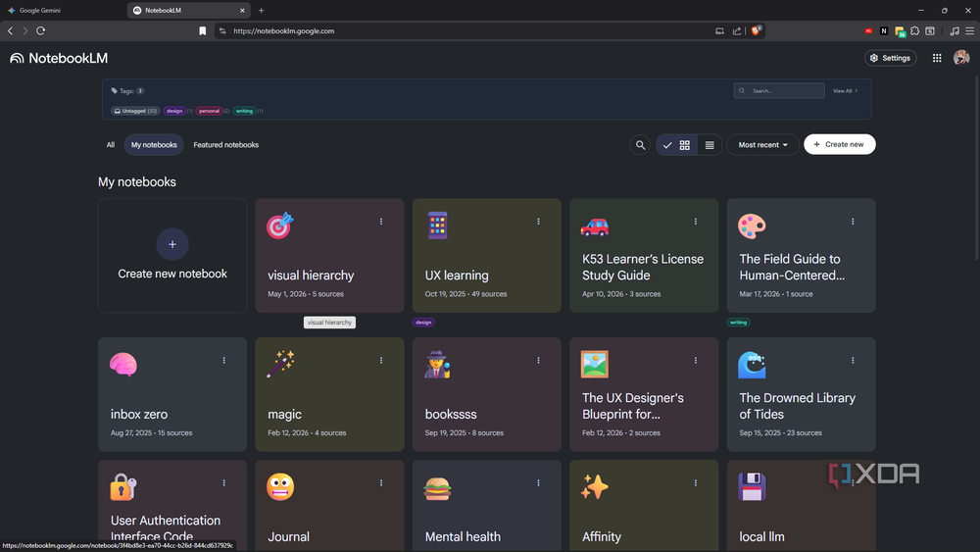This screenshot has width=980, height=552.
Task: Click the floppy disk icon on local llm notebook
Action: click(752, 487)
